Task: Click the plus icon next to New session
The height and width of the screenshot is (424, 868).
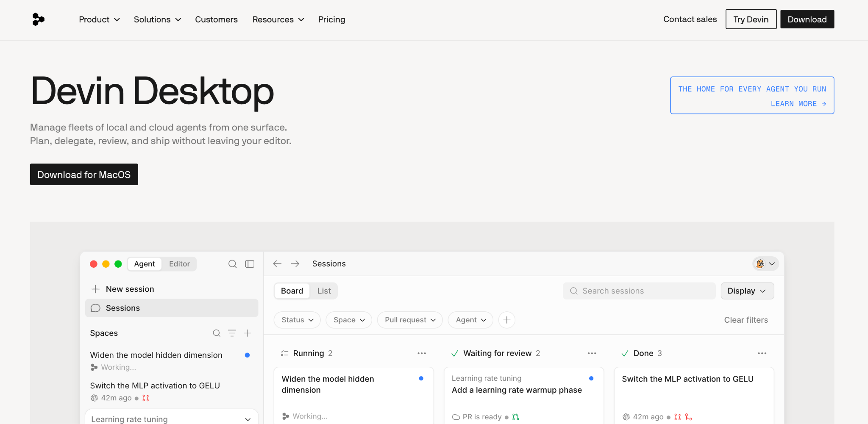Action: 95,289
